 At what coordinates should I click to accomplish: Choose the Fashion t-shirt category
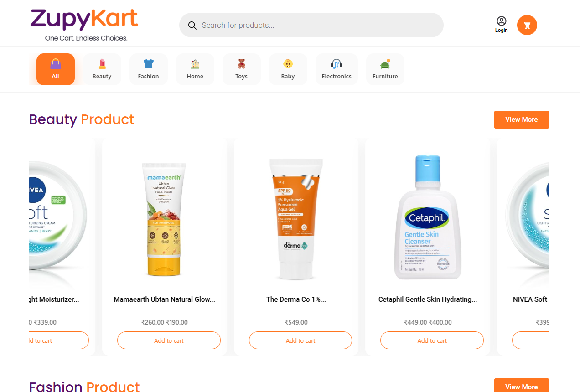click(x=149, y=69)
